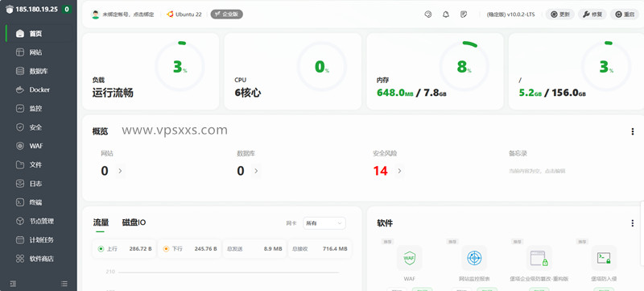Click the 总接收 716.4 MB stat
Viewport: 644px width, 291px height.
320,248
